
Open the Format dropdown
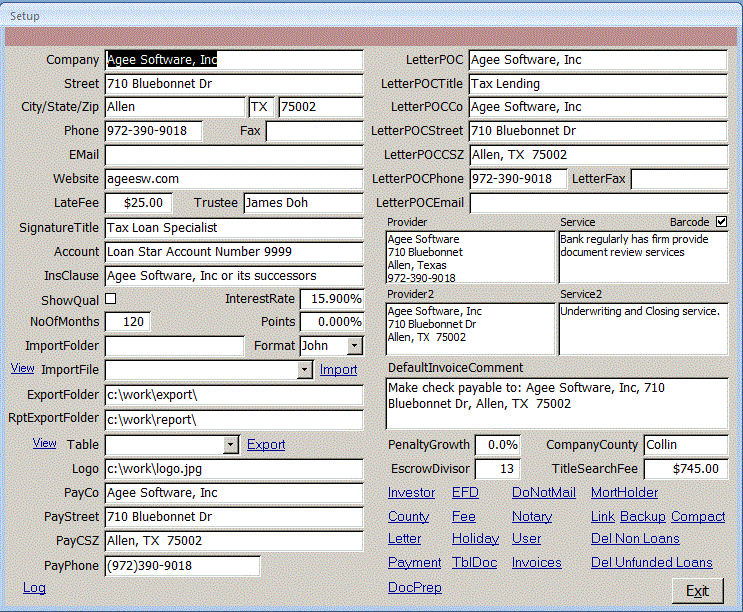pyautogui.click(x=354, y=346)
